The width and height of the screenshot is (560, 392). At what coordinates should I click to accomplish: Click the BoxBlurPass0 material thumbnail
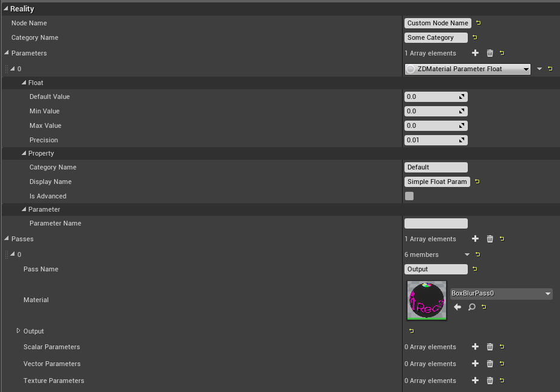click(427, 300)
